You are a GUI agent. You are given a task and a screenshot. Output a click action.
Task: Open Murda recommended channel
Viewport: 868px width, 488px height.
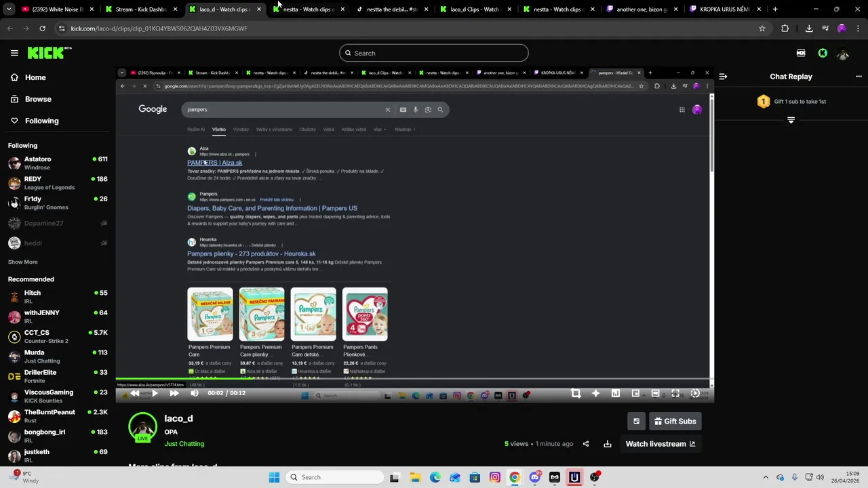pos(58,357)
